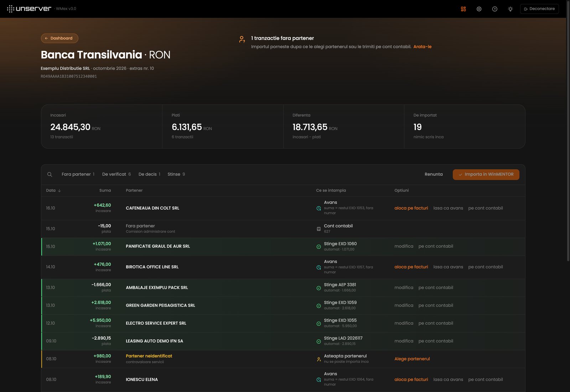Click status icon for IONESCU ELENA Avans
The width and height of the screenshot is (570, 392).
tap(318, 380)
